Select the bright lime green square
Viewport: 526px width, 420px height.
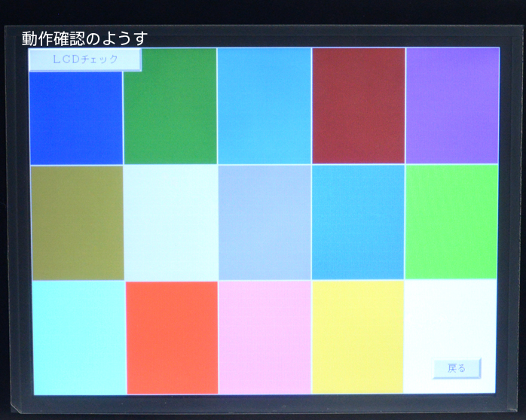451,223
